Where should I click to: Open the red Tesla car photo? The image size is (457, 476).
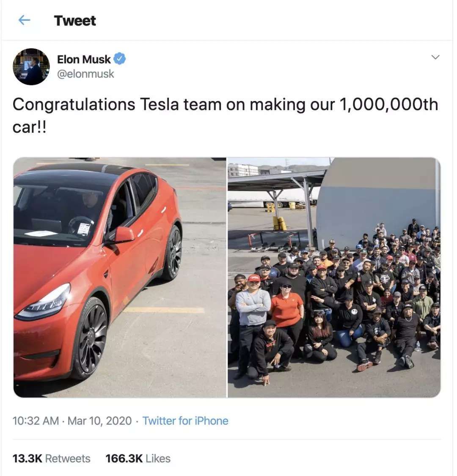coord(120,277)
